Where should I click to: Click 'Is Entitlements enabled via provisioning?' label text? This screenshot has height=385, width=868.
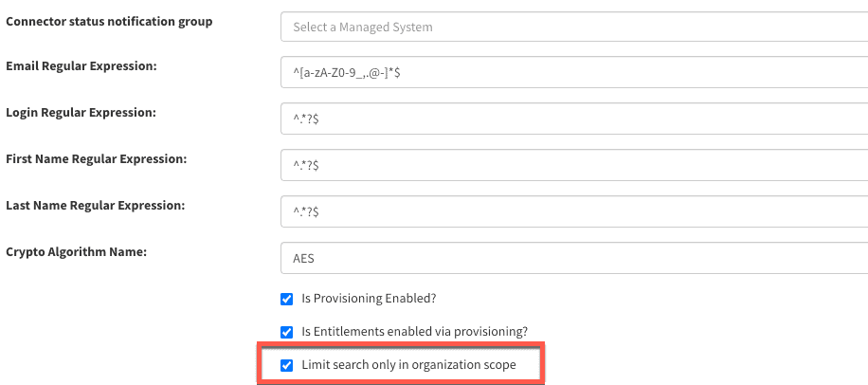(x=415, y=332)
